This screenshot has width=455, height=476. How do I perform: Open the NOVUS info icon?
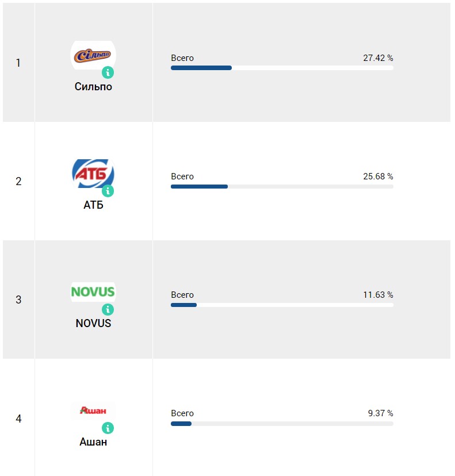(x=108, y=309)
